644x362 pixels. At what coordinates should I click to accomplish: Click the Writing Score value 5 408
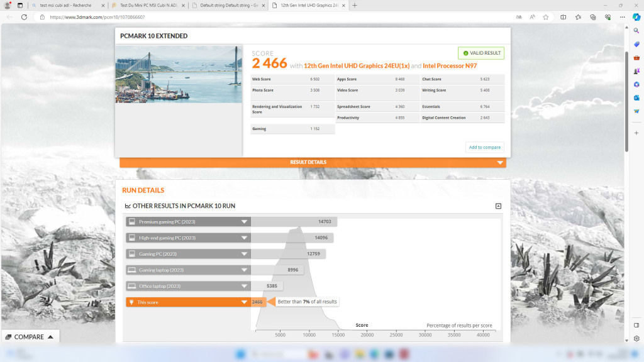click(485, 90)
